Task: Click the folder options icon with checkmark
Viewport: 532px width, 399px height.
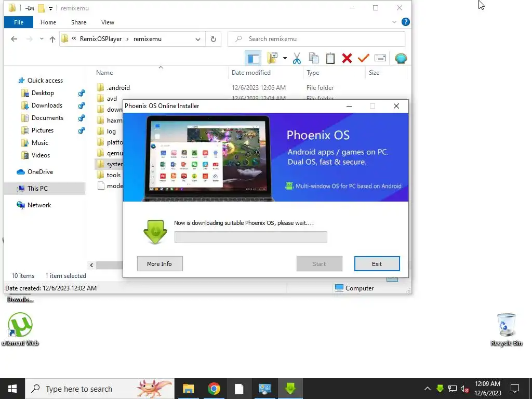Action: 272,58
